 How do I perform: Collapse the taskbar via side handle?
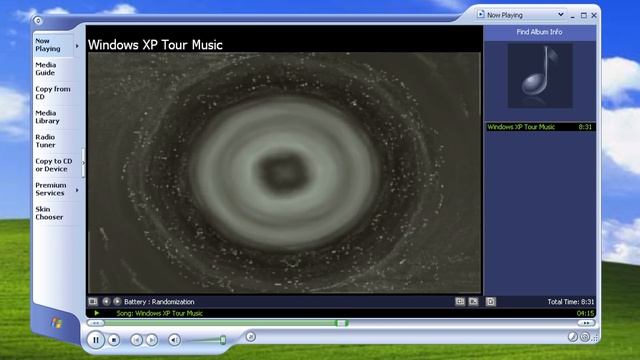click(x=83, y=163)
